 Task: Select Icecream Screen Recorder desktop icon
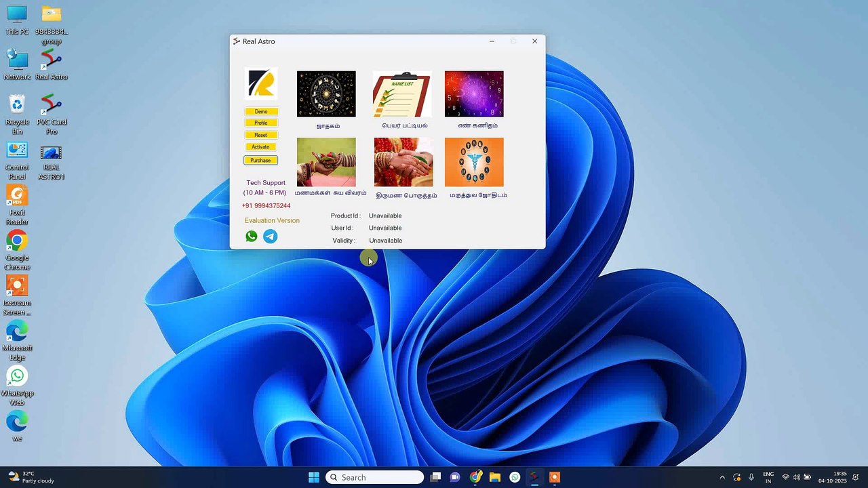(17, 296)
